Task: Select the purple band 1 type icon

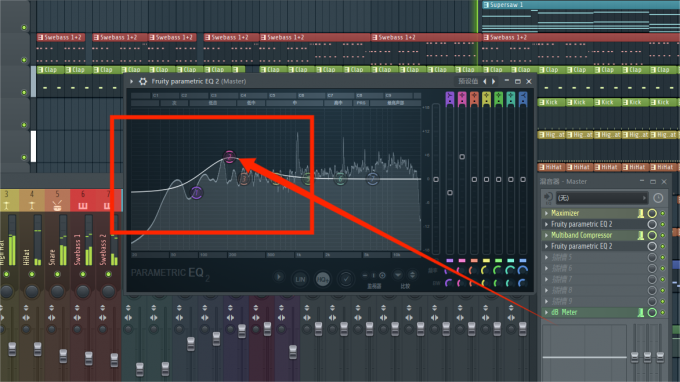Action: 450,99
